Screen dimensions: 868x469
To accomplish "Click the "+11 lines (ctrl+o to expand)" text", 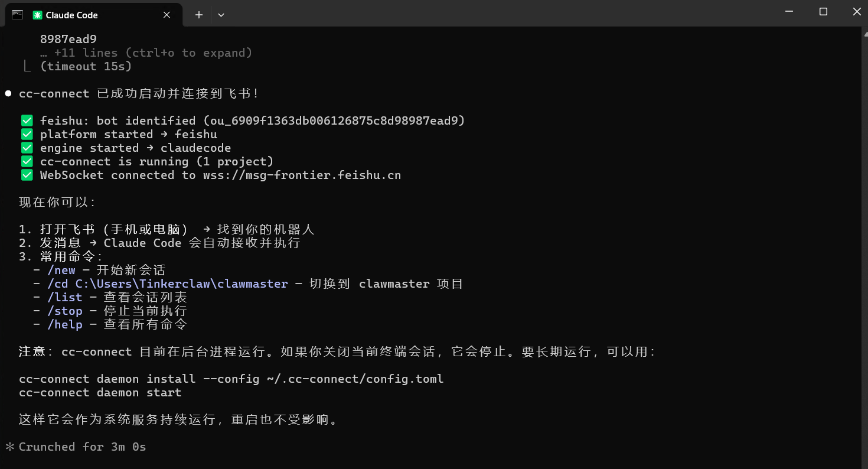I will click(x=154, y=53).
